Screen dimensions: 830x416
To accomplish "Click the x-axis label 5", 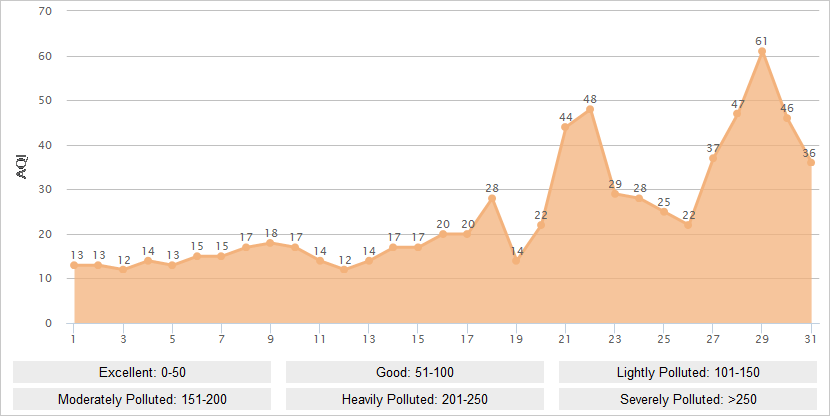I will click(x=172, y=339).
